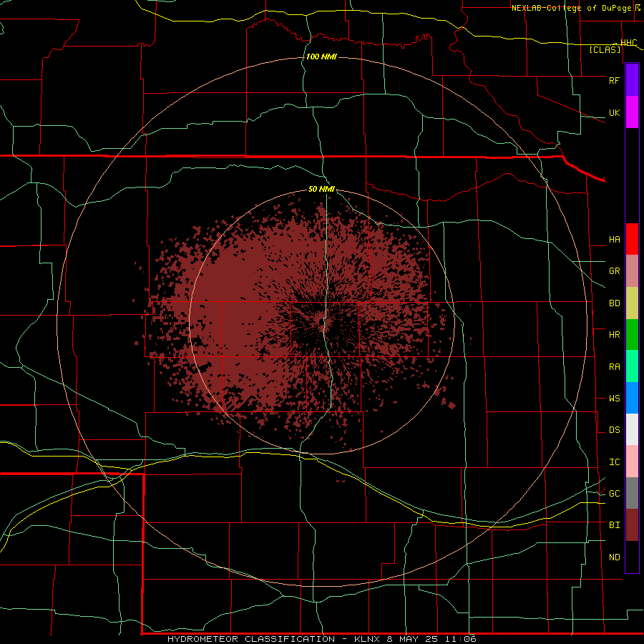The height and width of the screenshot is (644, 644).
Task: Click the 100 NMI range ring label
Action: 321,57
